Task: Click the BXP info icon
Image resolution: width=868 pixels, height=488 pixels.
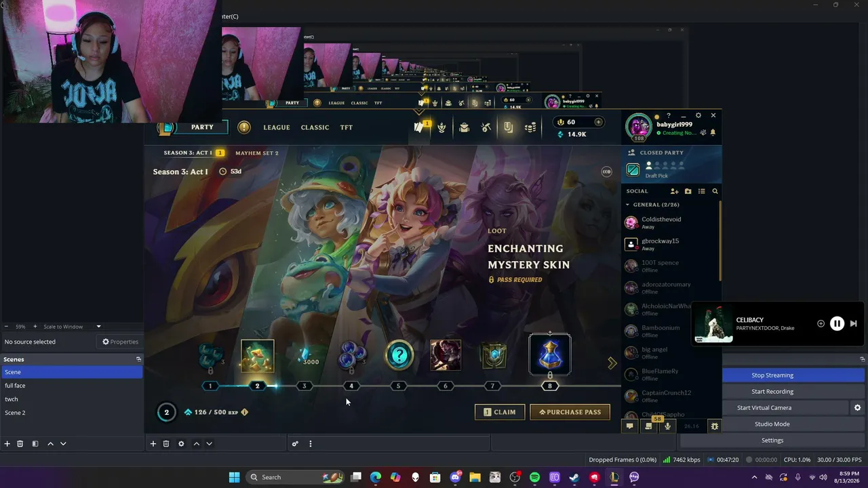Action: click(245, 412)
